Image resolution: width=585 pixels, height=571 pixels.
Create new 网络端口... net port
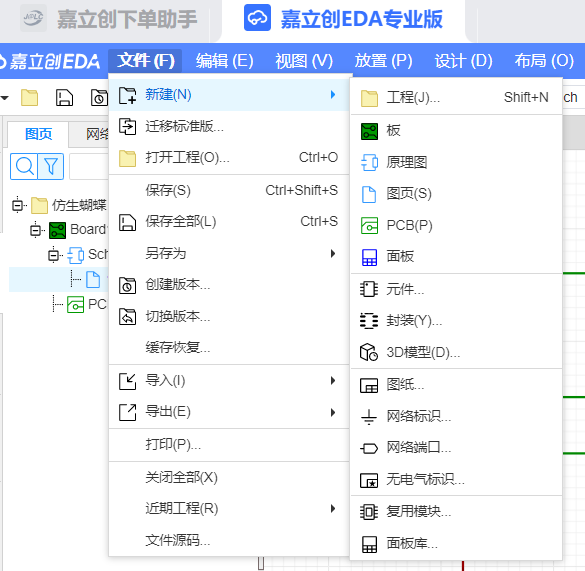pyautogui.click(x=456, y=447)
